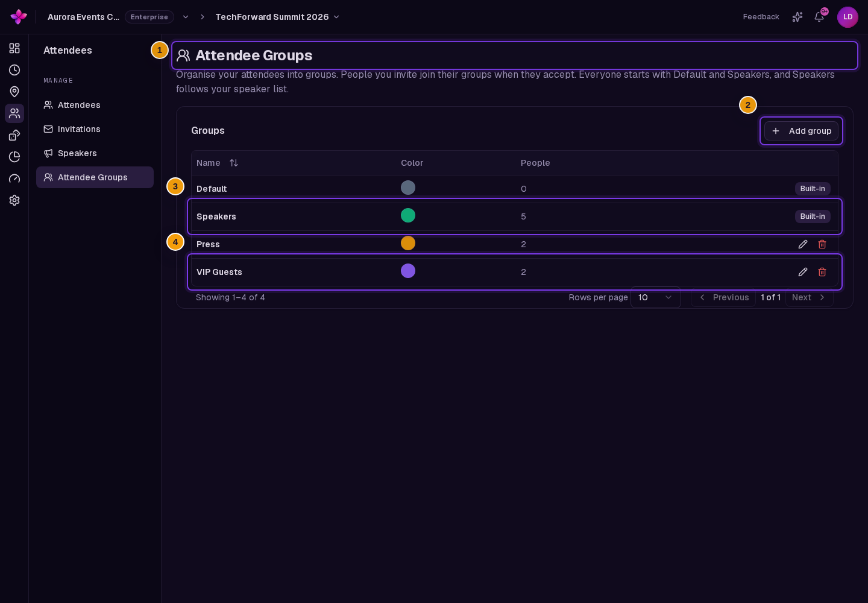
Task: Go to Attendees in the Manage sidebar
Action: point(95,105)
